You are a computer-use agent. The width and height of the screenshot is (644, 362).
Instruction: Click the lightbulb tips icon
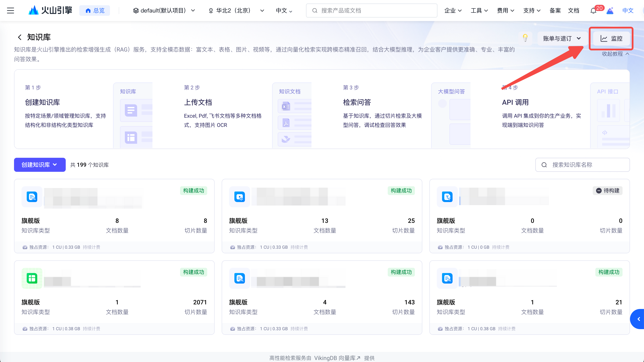[525, 38]
